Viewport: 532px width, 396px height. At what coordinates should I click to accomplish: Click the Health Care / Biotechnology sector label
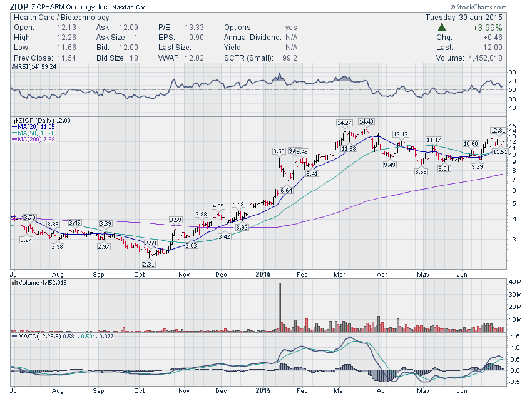pos(61,18)
